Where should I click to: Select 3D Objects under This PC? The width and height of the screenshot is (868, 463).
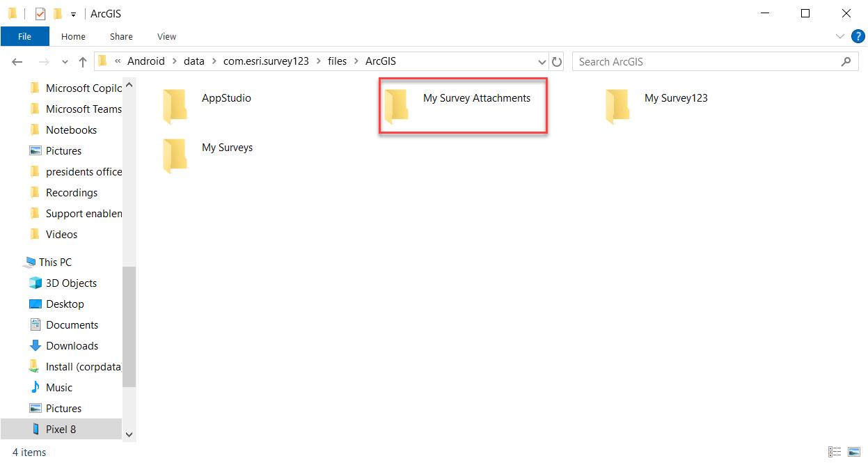[x=63, y=283]
